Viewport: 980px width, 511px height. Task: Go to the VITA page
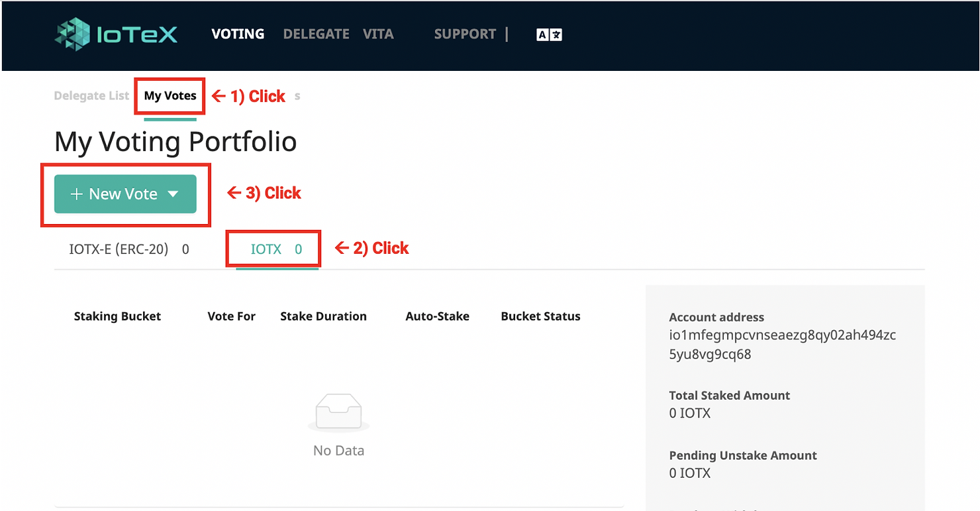(x=378, y=34)
